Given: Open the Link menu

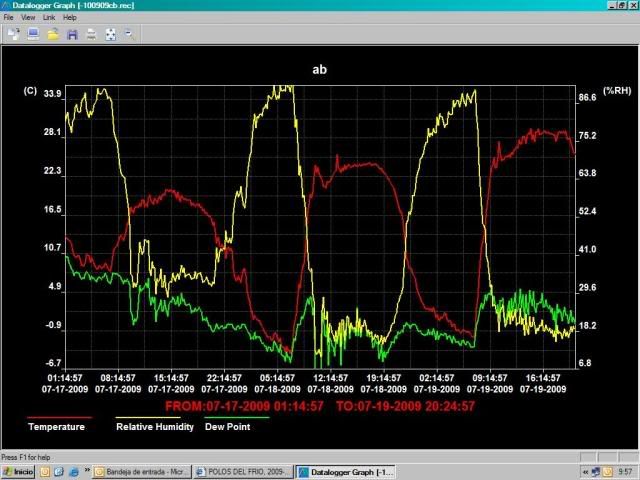Looking at the screenshot, I should (x=49, y=18).
